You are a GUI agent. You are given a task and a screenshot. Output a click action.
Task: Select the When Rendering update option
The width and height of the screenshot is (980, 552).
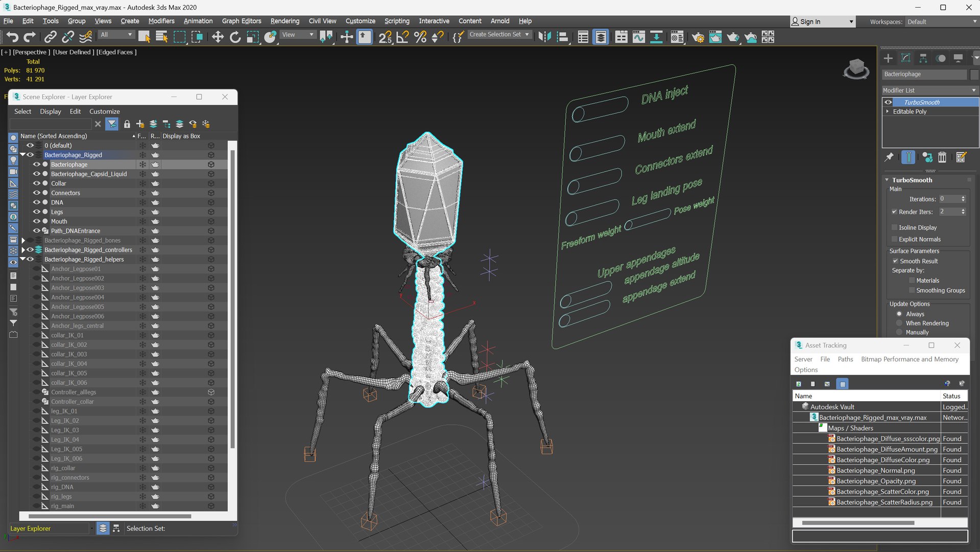tap(899, 323)
